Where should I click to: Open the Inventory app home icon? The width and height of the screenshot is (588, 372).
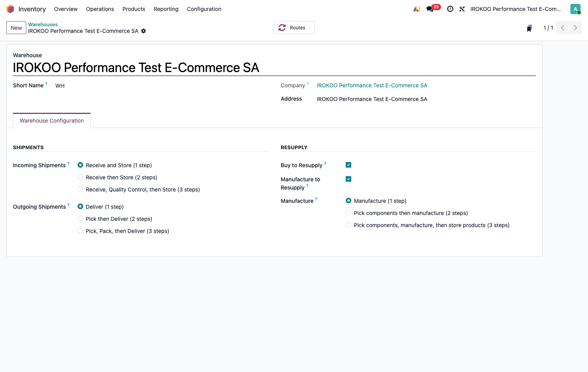pos(10,9)
